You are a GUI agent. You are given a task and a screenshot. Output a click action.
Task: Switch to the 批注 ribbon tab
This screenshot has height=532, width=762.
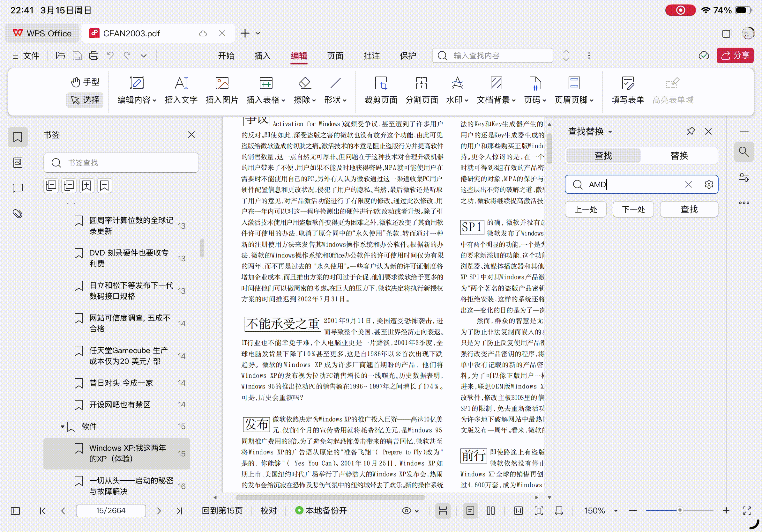[371, 56]
